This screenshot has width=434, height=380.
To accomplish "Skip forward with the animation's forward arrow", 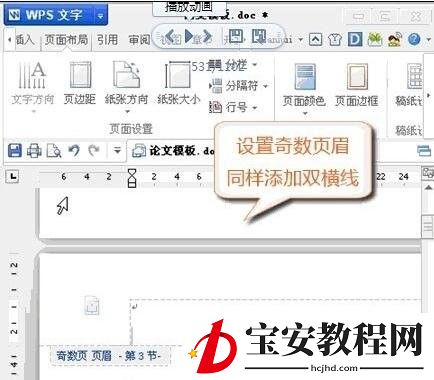I will pos(207,36).
